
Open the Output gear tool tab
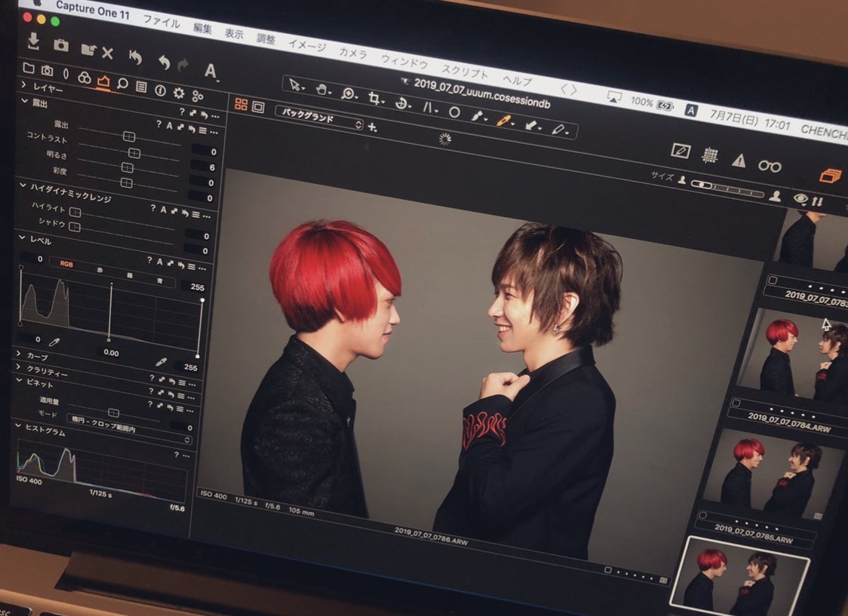[179, 93]
